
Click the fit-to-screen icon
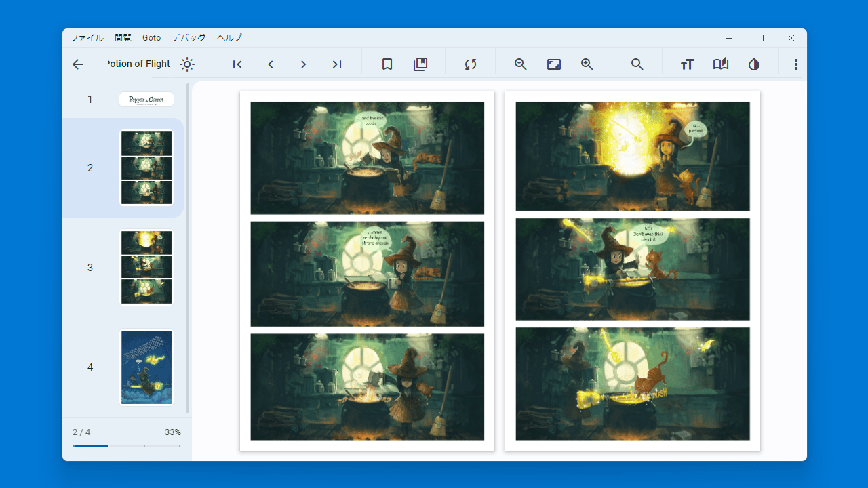click(554, 64)
